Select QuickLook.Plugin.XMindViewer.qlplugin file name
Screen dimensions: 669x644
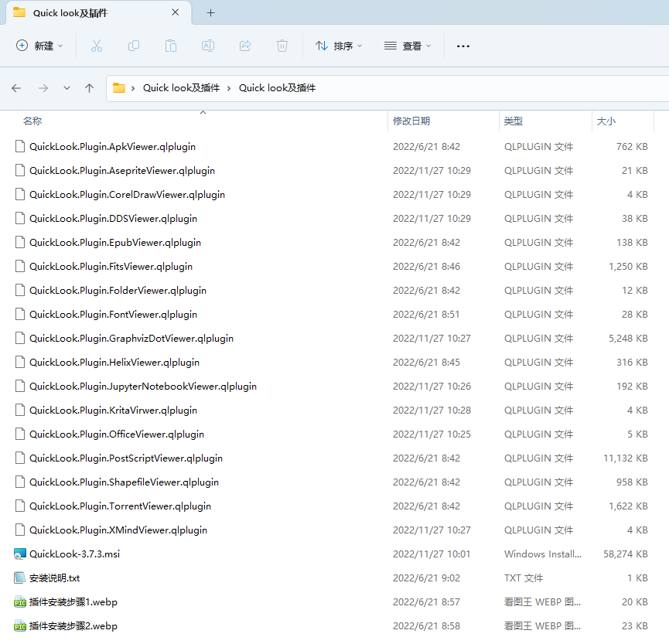[118, 530]
